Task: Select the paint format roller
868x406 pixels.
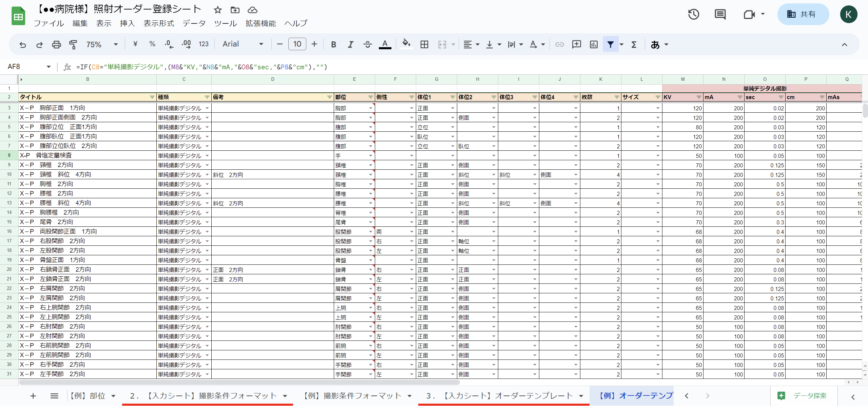Action: [73, 44]
